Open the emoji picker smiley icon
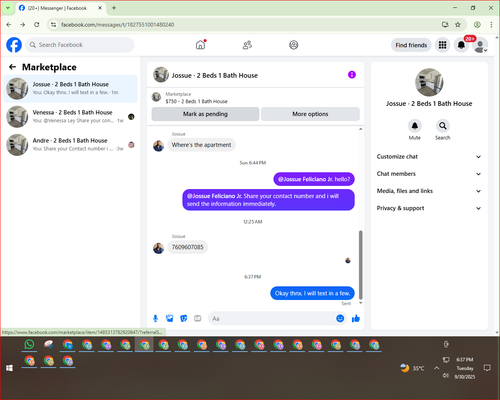 [x=340, y=318]
